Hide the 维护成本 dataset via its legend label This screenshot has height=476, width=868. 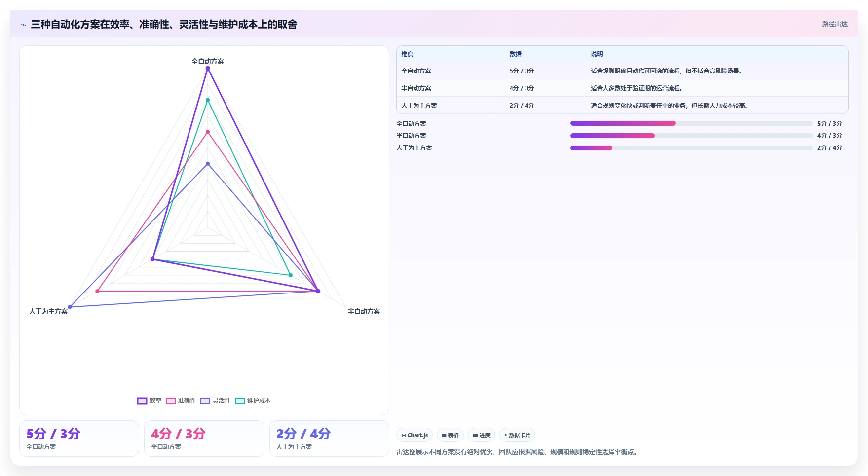[x=259, y=401]
